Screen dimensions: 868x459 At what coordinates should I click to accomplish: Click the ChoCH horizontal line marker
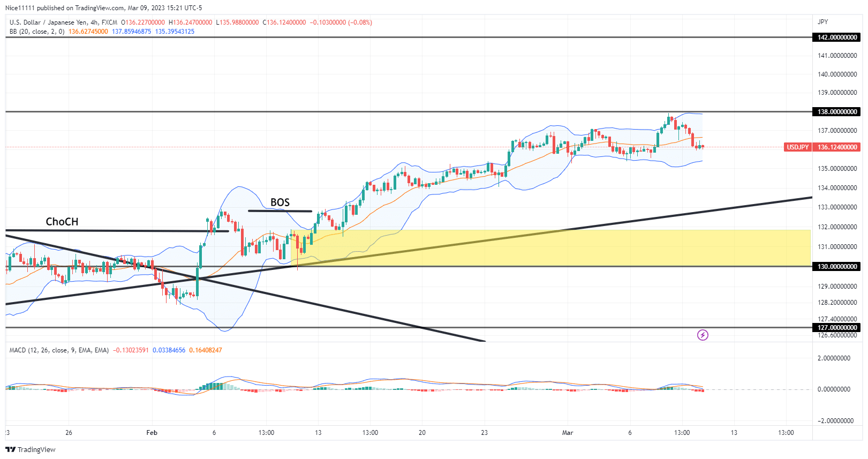point(117,231)
